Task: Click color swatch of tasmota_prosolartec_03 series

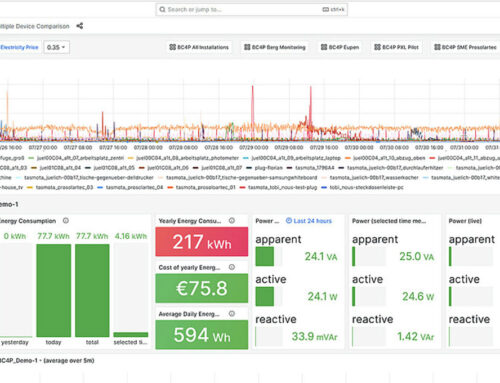Action: click(30, 187)
